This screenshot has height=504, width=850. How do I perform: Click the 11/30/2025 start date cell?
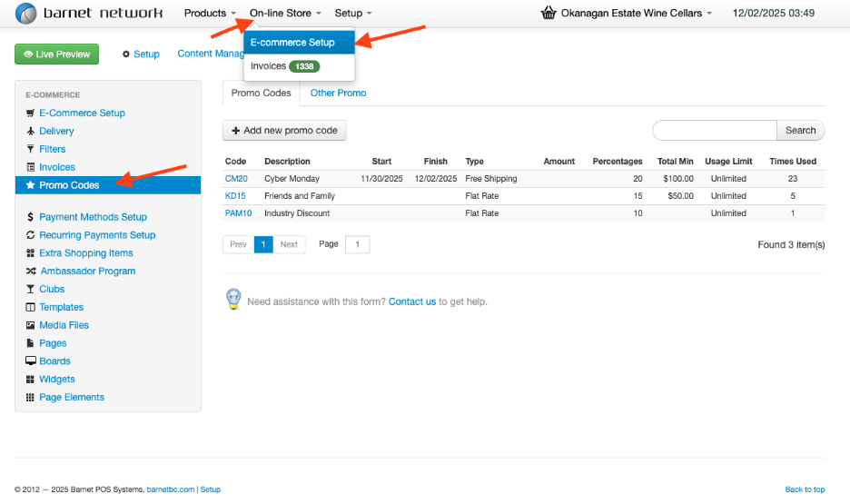(x=381, y=179)
